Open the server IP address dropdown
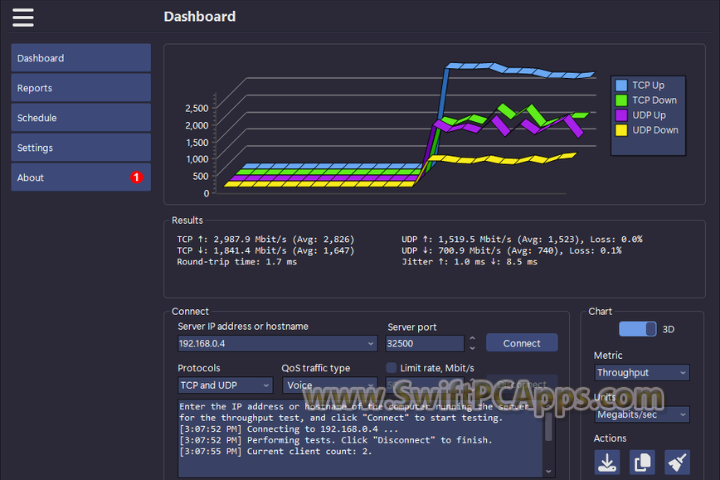The width and height of the screenshot is (720, 480). (370, 344)
